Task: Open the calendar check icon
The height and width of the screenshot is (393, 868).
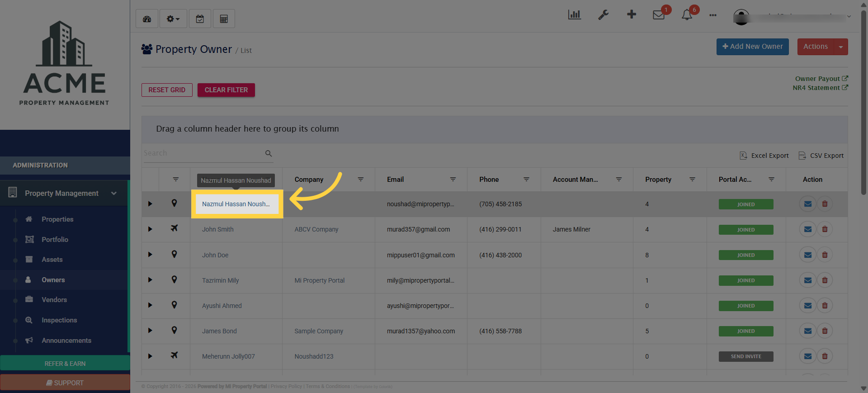Action: pyautogui.click(x=200, y=19)
